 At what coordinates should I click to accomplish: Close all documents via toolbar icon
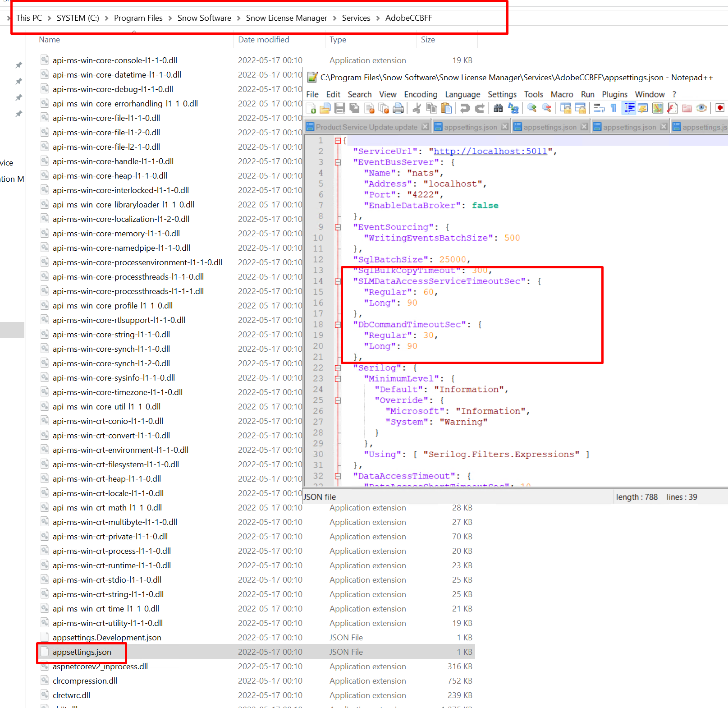point(384,108)
